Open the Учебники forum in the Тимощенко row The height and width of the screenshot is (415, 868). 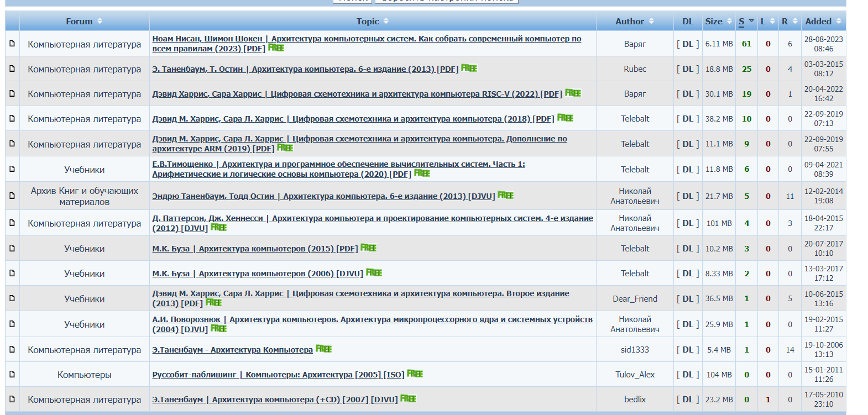(84, 170)
